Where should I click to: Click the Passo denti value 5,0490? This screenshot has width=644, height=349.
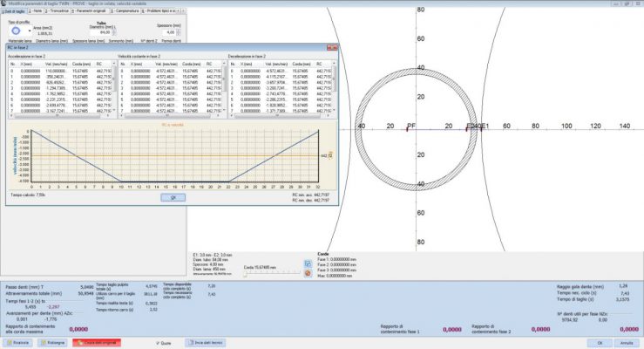tap(86, 287)
